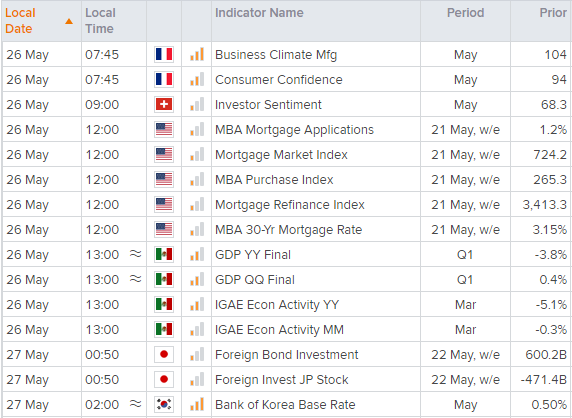Open the Mortgage Refinance Index indicator
The image size is (572, 418).
(290, 205)
